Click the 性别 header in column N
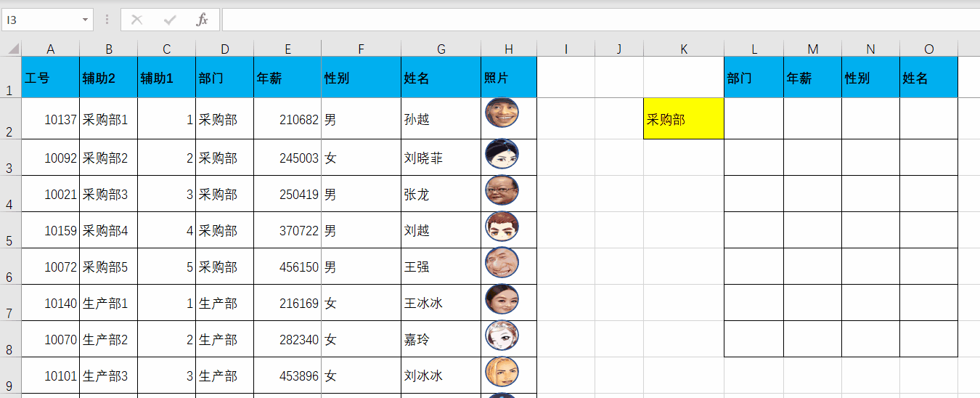Viewport: 980px width, 398px height. (x=870, y=77)
